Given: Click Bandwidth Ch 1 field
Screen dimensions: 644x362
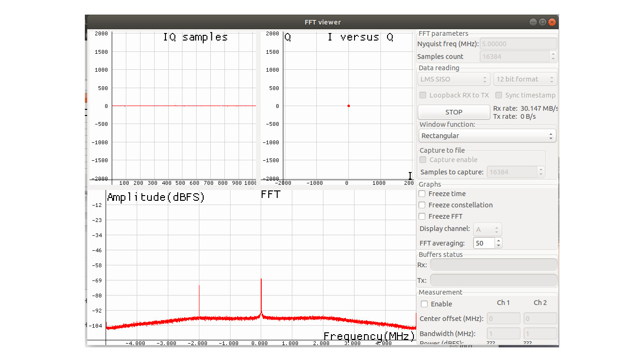Looking at the screenshot, I should [x=504, y=334].
